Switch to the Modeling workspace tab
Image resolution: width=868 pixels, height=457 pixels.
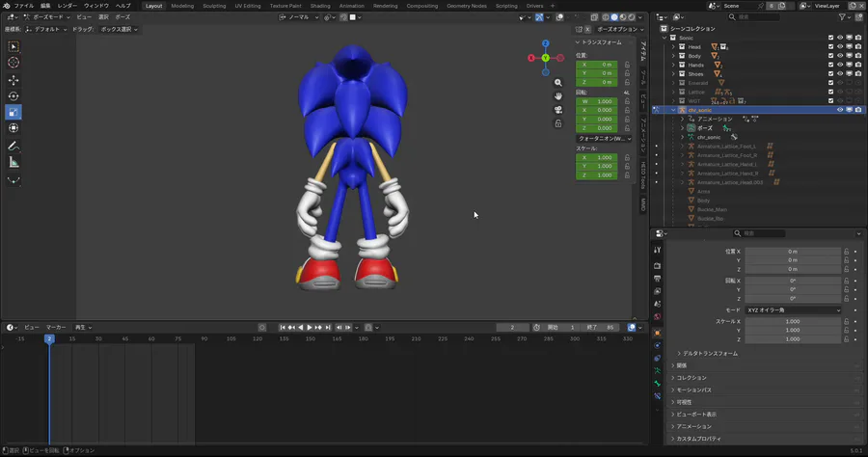tap(182, 6)
